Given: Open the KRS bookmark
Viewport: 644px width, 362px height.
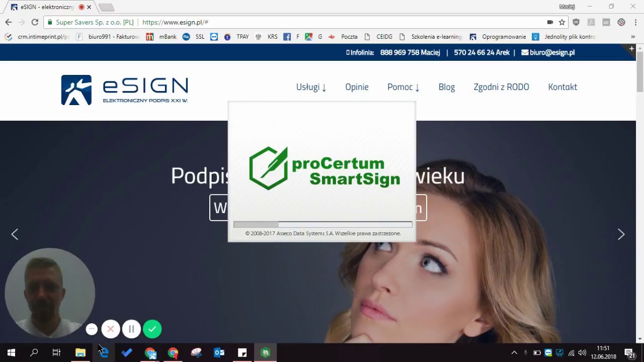Looking at the screenshot, I should (267, 37).
